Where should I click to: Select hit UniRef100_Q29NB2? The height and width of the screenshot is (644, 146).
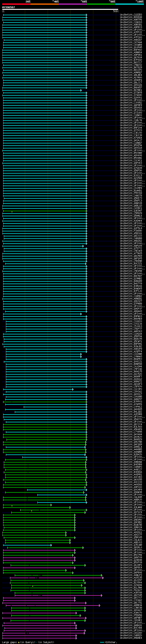[x=131, y=279]
